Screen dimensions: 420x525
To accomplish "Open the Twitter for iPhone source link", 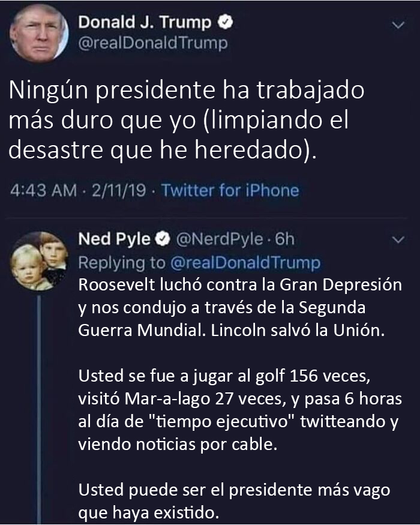I will tap(230, 191).
